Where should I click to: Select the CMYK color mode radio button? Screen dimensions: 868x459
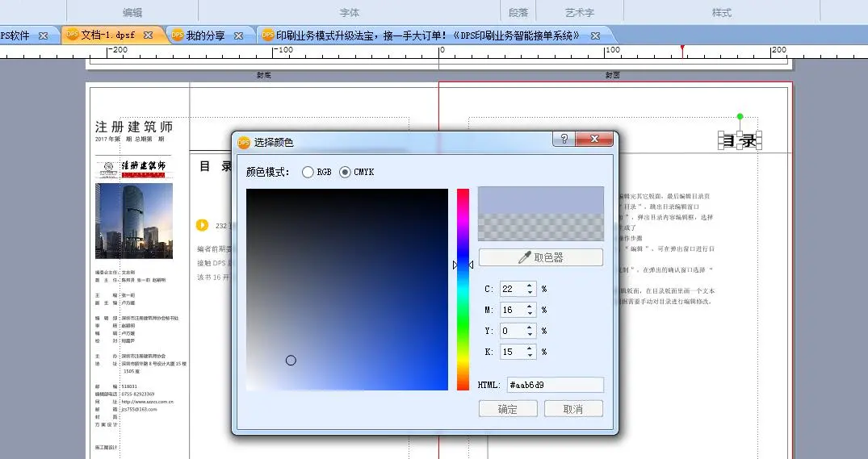click(345, 172)
